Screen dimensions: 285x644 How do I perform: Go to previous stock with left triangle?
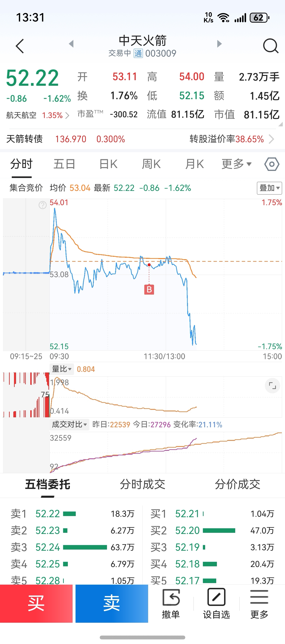[71, 44]
